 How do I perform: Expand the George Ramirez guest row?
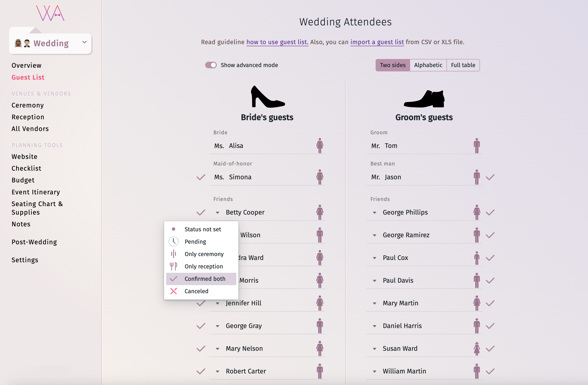click(x=375, y=235)
